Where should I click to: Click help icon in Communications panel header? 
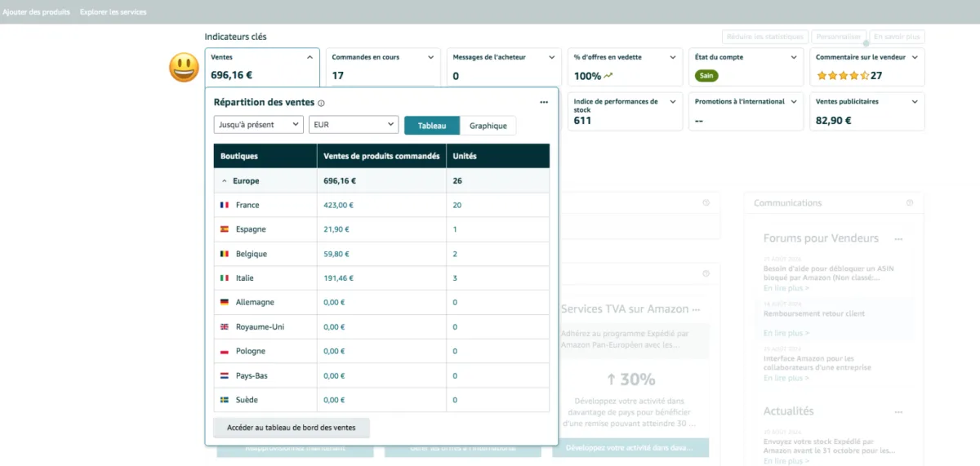coord(910,202)
